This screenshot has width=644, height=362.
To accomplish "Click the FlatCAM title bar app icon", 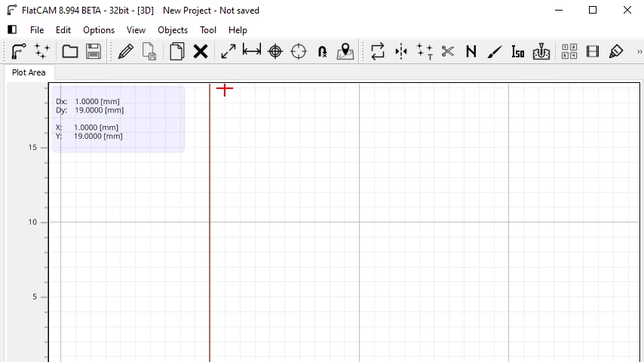I will tap(12, 11).
